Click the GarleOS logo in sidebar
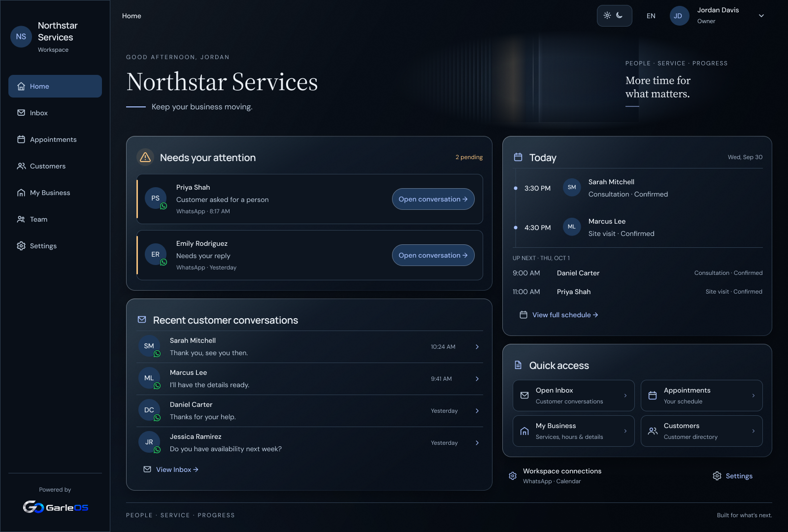The width and height of the screenshot is (788, 532). (55, 507)
